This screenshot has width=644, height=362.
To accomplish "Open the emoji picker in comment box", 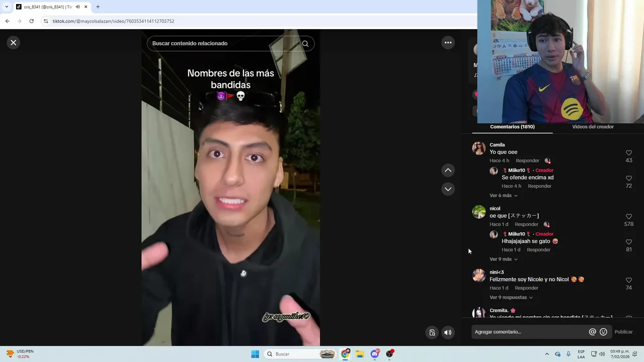I will pos(603,332).
